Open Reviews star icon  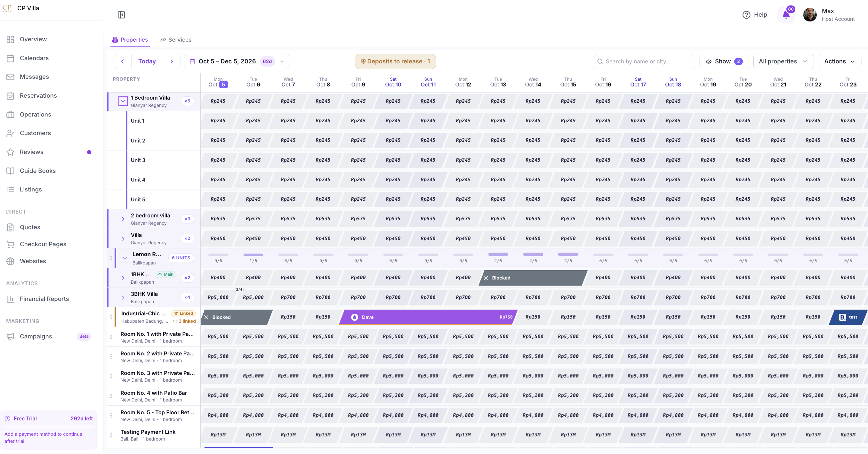coord(11,152)
